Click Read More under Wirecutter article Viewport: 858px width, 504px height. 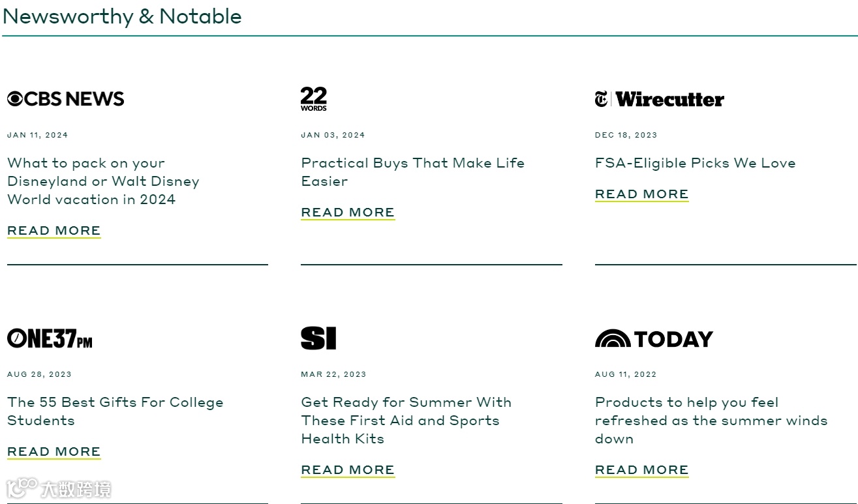641,194
